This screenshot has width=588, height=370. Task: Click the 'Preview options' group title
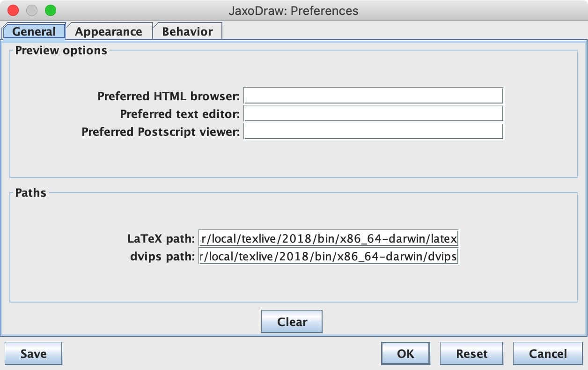coord(61,50)
